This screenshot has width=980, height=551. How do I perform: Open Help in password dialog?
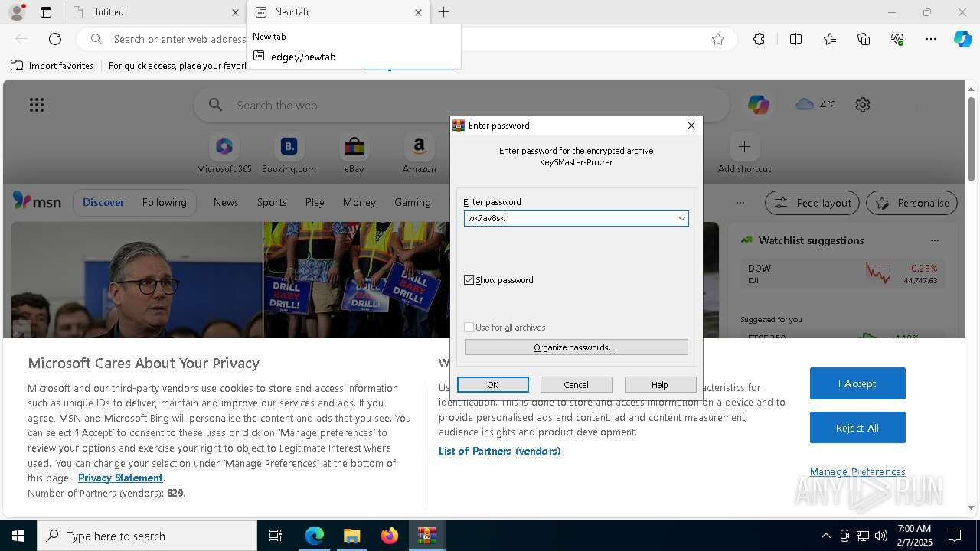point(659,385)
